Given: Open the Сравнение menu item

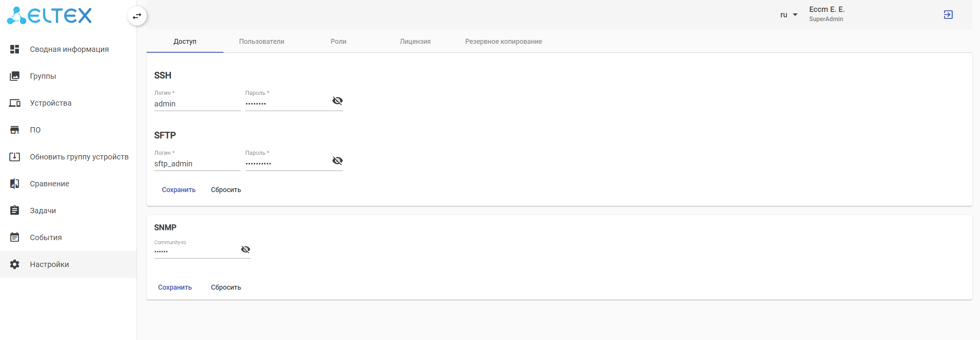Looking at the screenshot, I should coord(50,184).
